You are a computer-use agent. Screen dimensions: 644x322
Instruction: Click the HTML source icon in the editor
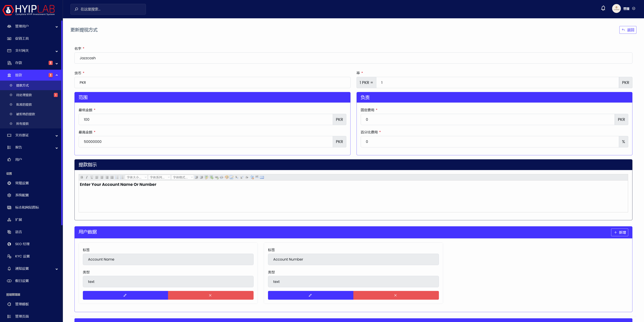[x=262, y=177]
